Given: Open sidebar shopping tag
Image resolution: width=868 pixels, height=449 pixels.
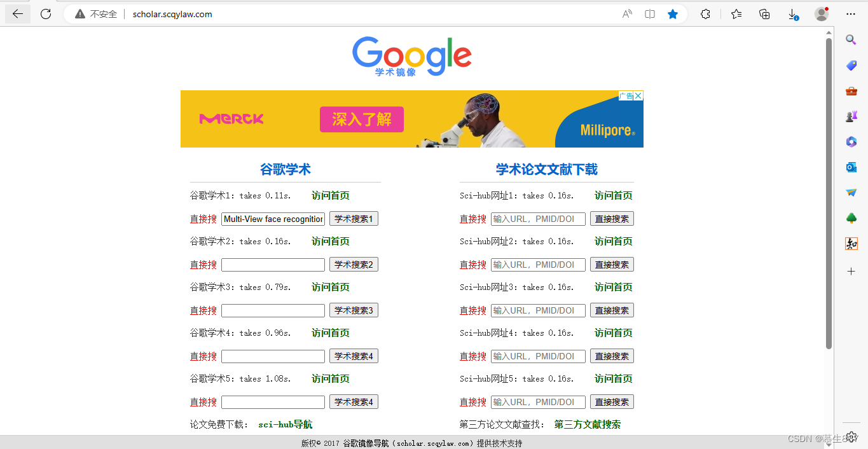Looking at the screenshot, I should (851, 66).
